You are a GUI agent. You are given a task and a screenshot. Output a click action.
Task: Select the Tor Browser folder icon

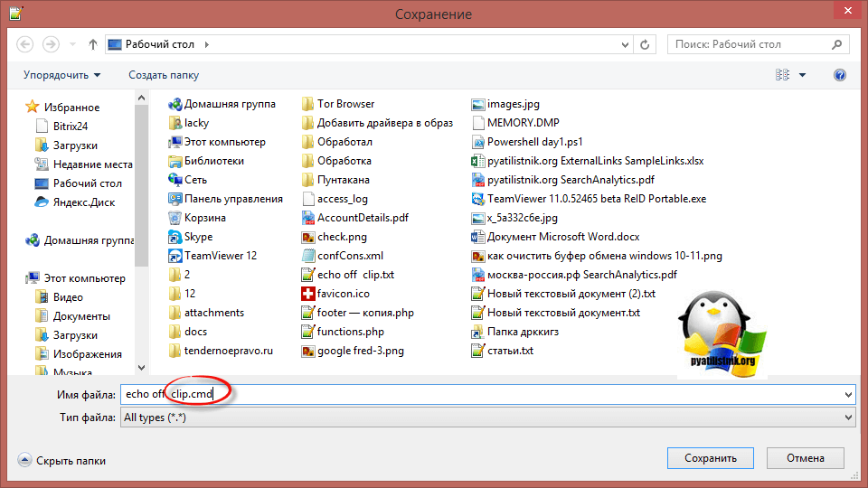(308, 104)
